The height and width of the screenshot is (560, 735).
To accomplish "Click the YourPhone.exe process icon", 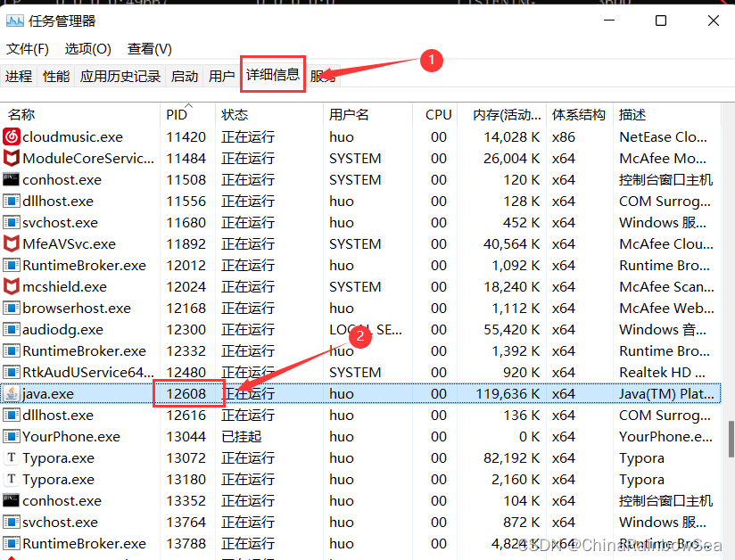I will [12, 436].
